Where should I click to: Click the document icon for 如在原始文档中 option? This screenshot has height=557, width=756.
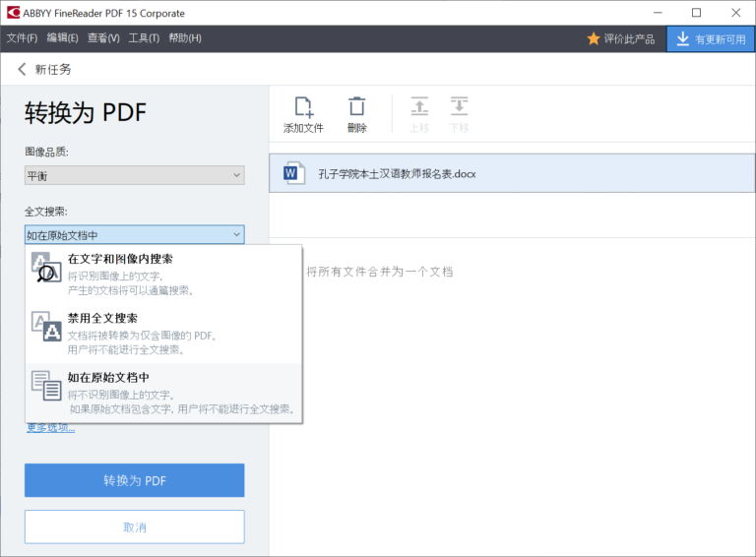click(x=46, y=386)
